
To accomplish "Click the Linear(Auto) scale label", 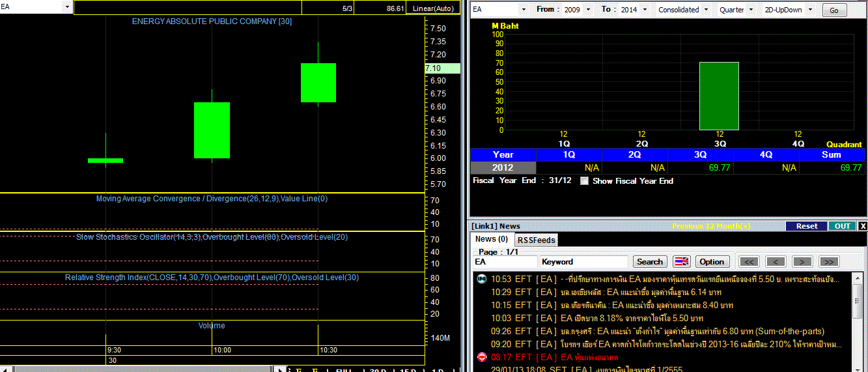I will (434, 9).
